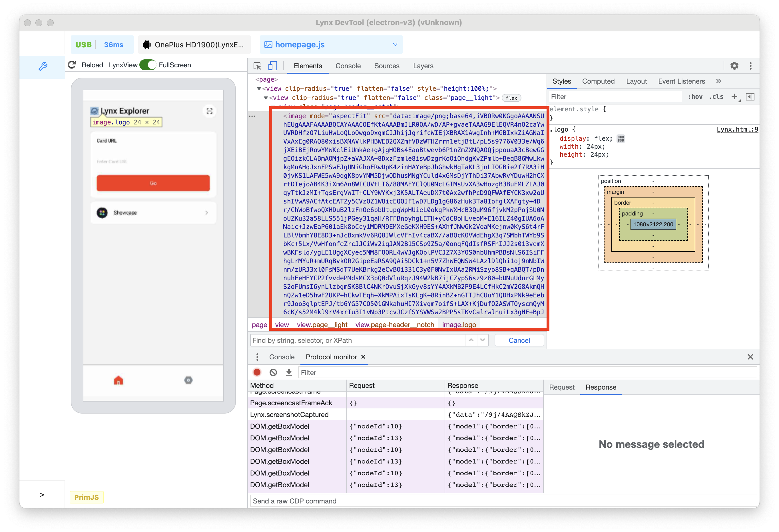The height and width of the screenshot is (532, 779).
Task: Open the Response detail tab
Action: 601,387
